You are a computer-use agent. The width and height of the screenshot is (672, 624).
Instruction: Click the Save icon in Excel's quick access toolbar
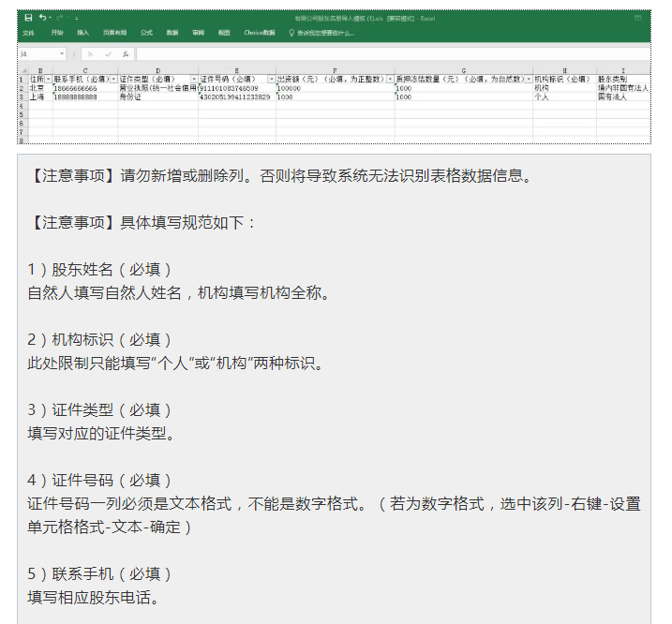point(28,18)
